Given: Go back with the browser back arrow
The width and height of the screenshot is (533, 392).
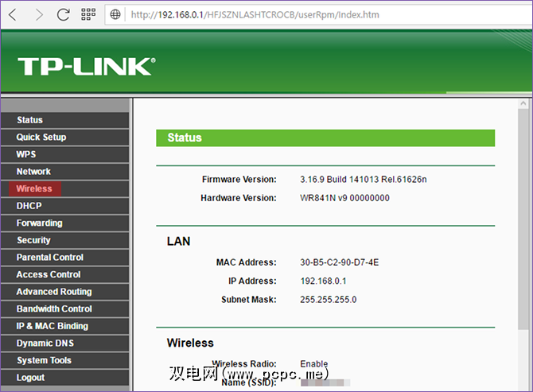Looking at the screenshot, I should point(13,14).
